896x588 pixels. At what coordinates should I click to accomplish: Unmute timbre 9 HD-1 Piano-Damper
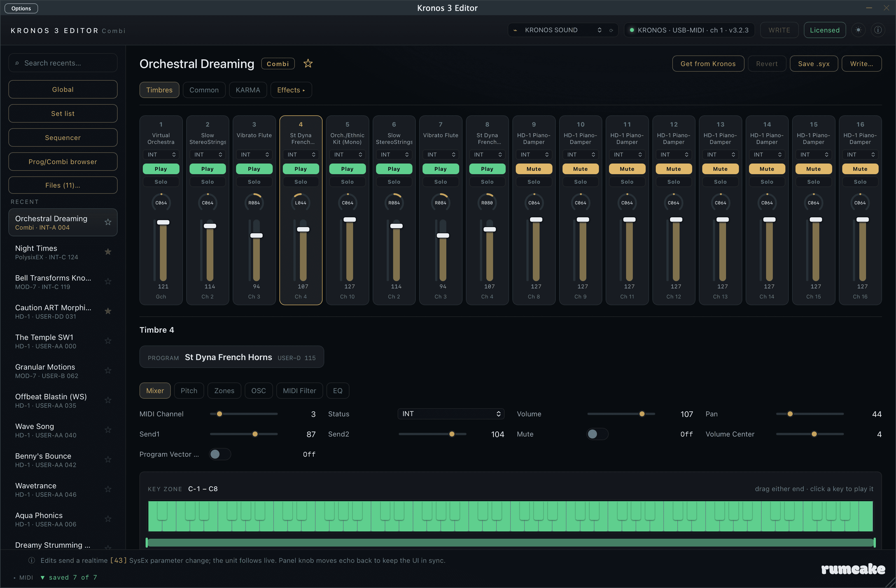tap(534, 169)
